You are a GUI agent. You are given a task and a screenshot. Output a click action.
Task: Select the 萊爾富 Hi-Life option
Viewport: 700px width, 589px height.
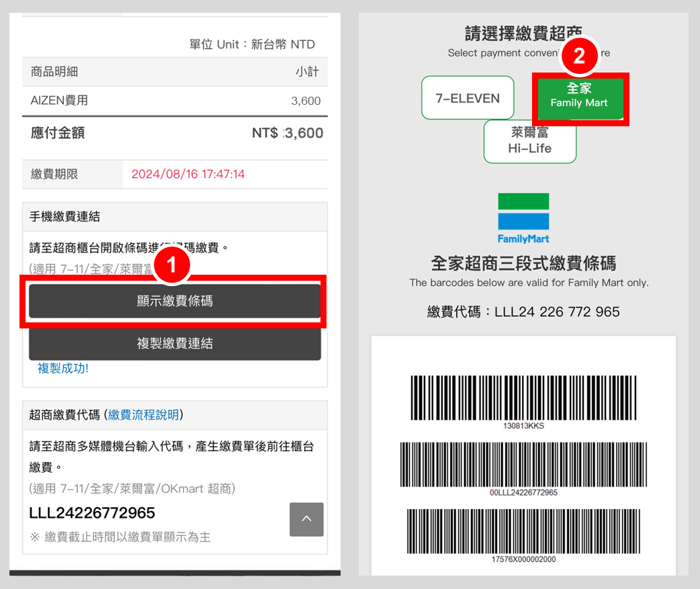(x=530, y=141)
